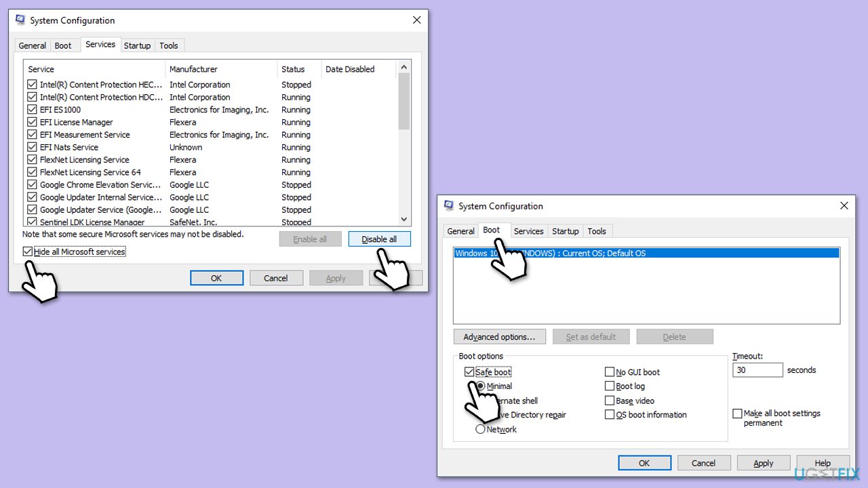Viewport: 868px width, 488px height.
Task: Select the Minimal safe boot radio option
Action: tap(481, 386)
